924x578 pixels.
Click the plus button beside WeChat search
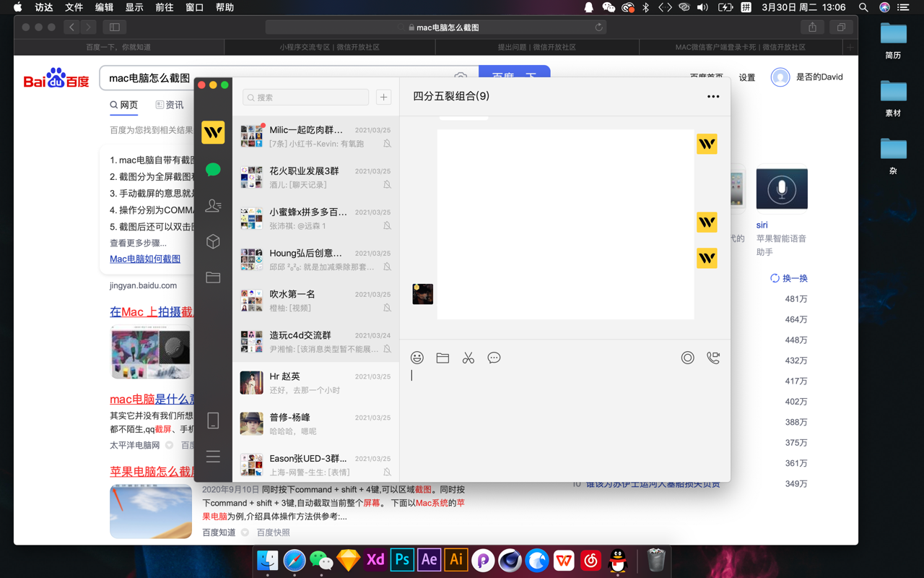[383, 97]
